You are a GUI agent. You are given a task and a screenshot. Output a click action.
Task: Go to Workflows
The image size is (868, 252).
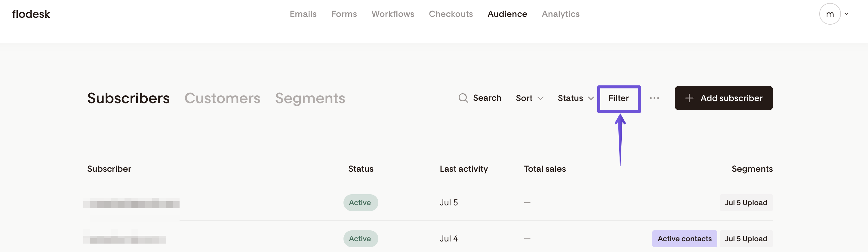pos(392,14)
